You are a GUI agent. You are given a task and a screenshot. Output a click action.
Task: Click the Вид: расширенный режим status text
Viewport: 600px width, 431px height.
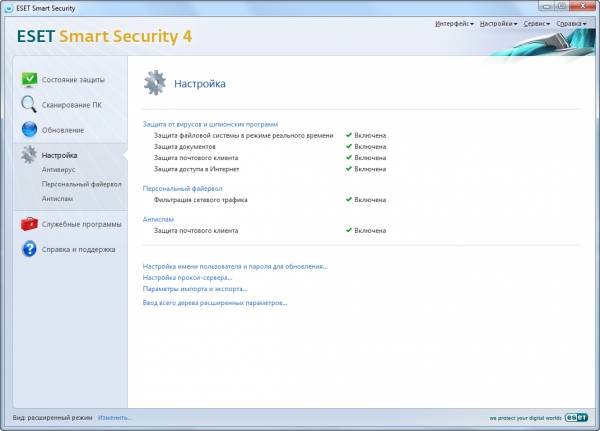52,418
